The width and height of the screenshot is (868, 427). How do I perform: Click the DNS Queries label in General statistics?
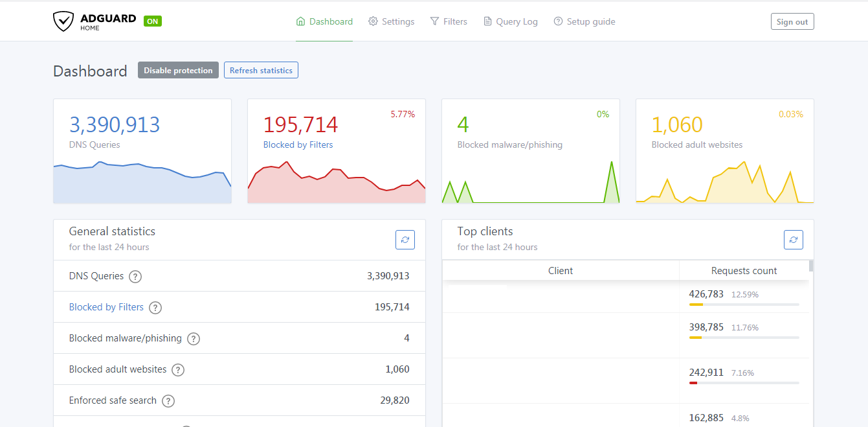96,276
